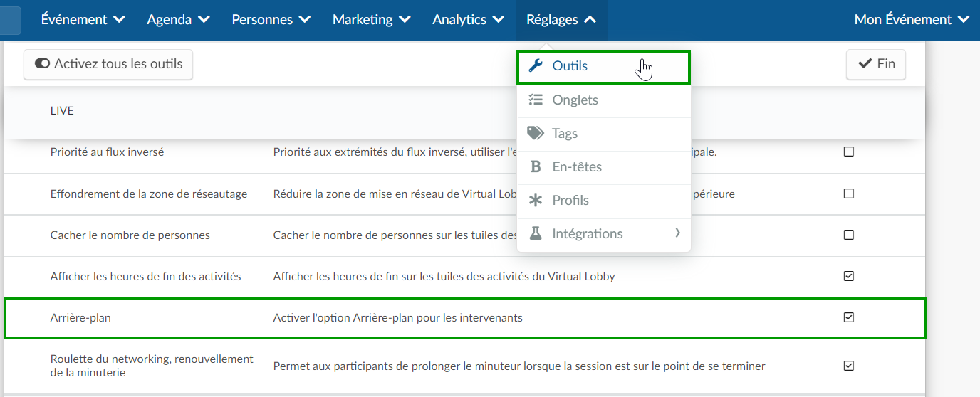
Task: Open En-têtes from the menu
Action: (604, 167)
